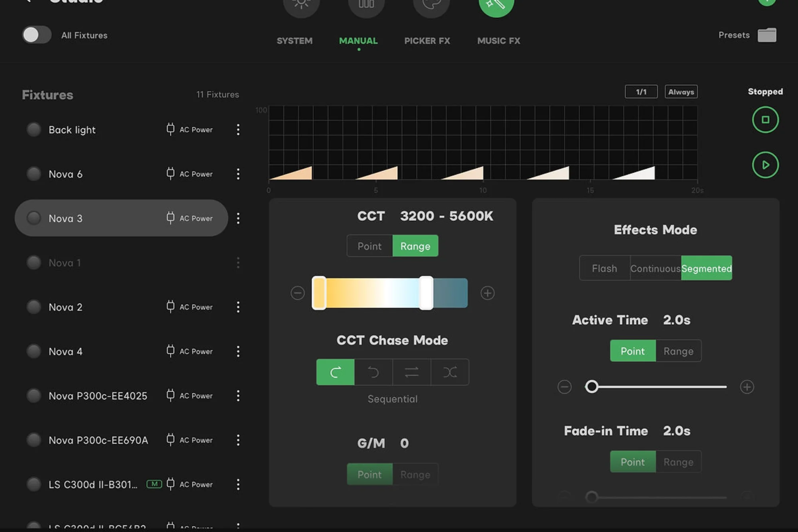Select the ping-pong chase mode icon
The height and width of the screenshot is (532, 798).
[411, 372]
